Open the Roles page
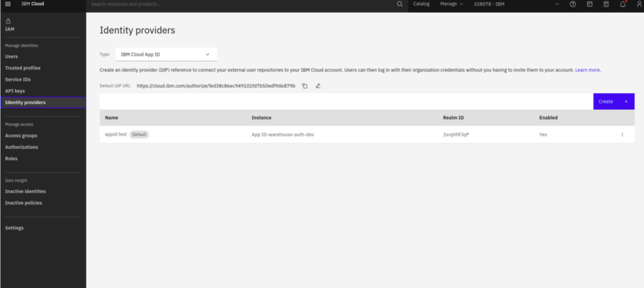The height and width of the screenshot is (288, 644). point(12,158)
